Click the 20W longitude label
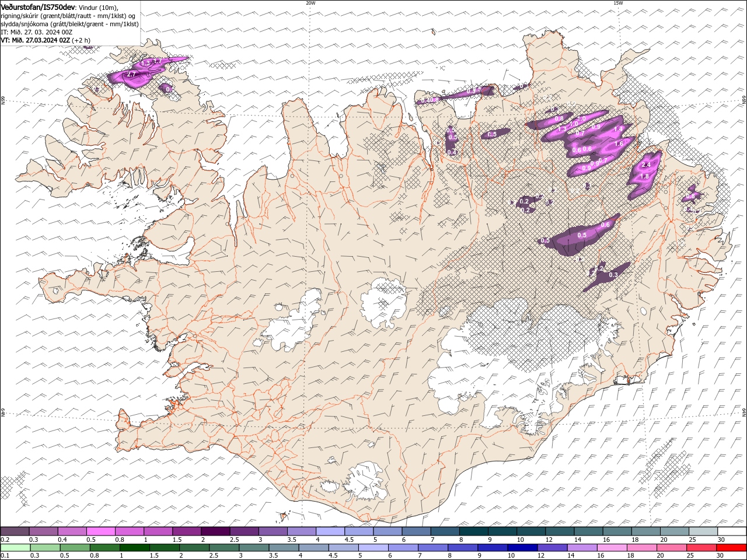 pos(310,2)
